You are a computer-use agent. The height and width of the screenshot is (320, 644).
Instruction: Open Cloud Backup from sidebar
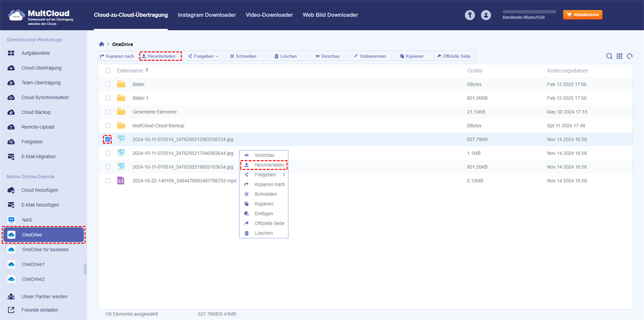[x=36, y=112]
